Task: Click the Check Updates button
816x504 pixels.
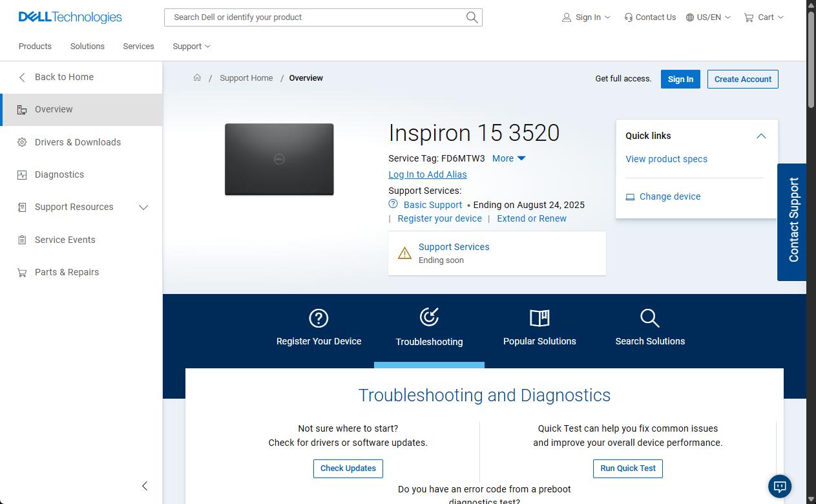Action: coord(348,468)
